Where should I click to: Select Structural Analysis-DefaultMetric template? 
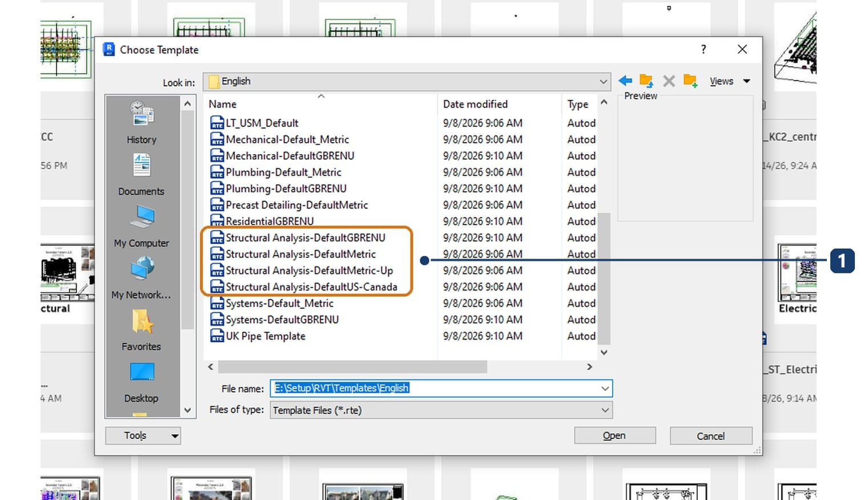(x=301, y=254)
